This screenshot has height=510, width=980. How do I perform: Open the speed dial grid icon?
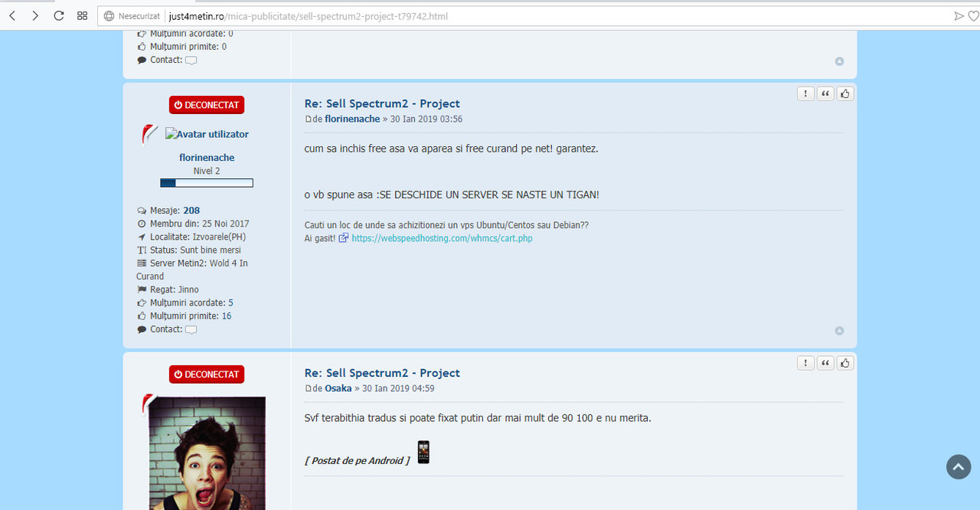pyautogui.click(x=83, y=16)
